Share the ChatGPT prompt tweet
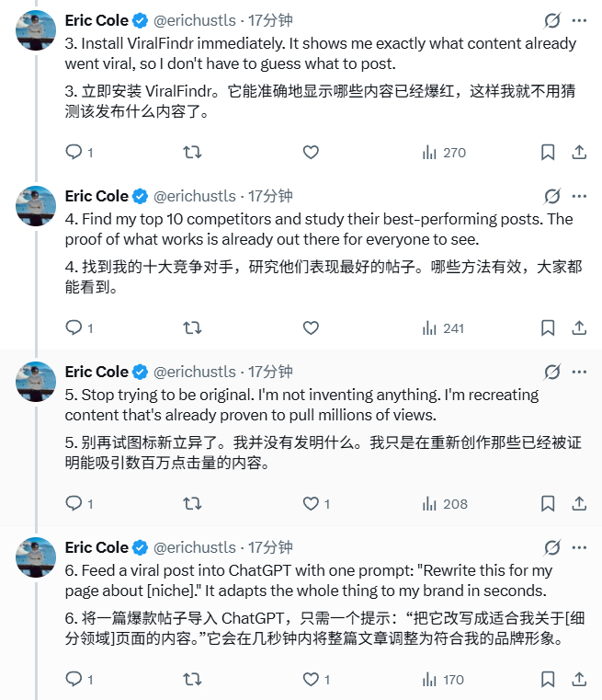The width and height of the screenshot is (602, 700). [x=579, y=680]
